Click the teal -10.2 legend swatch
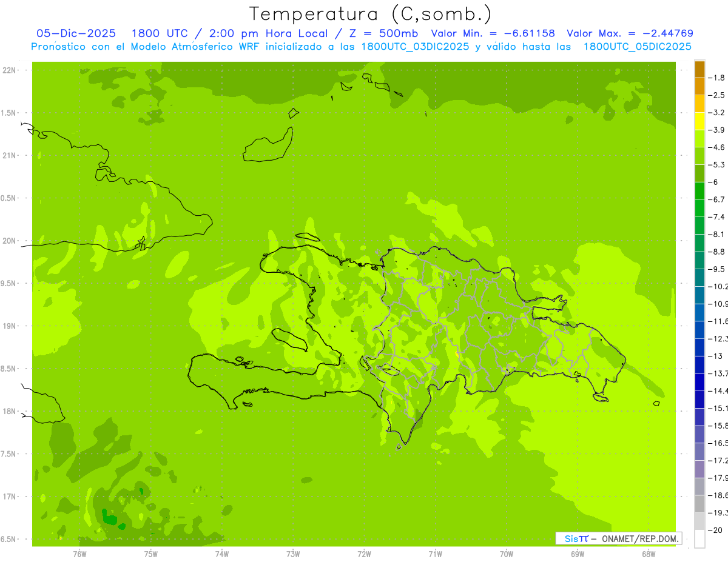728x562 pixels. point(699,278)
